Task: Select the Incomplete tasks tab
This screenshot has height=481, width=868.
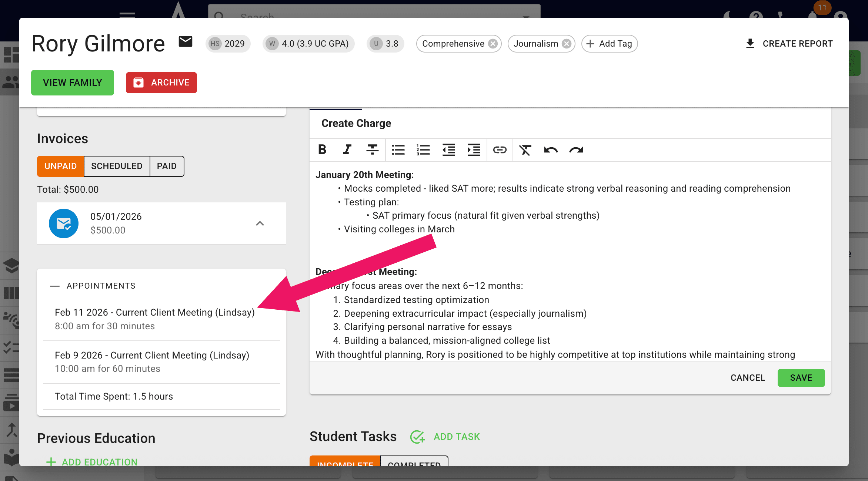Action: (x=345, y=461)
